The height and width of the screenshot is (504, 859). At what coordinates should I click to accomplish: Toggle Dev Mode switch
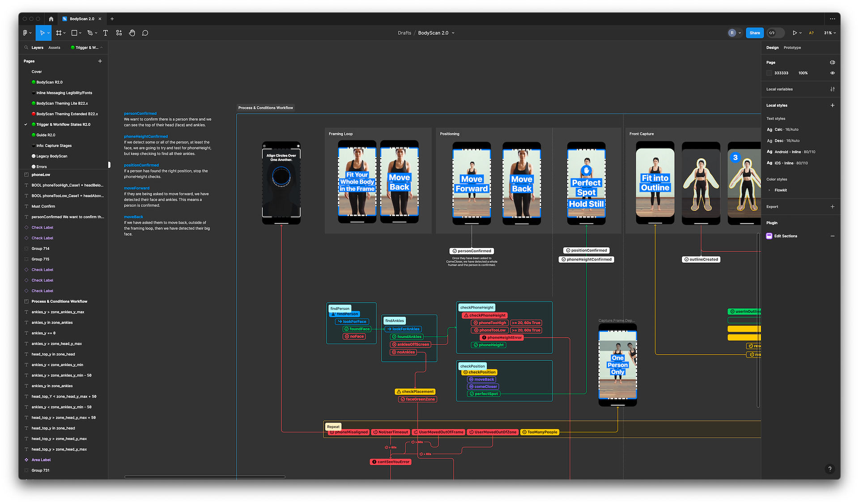[776, 33]
